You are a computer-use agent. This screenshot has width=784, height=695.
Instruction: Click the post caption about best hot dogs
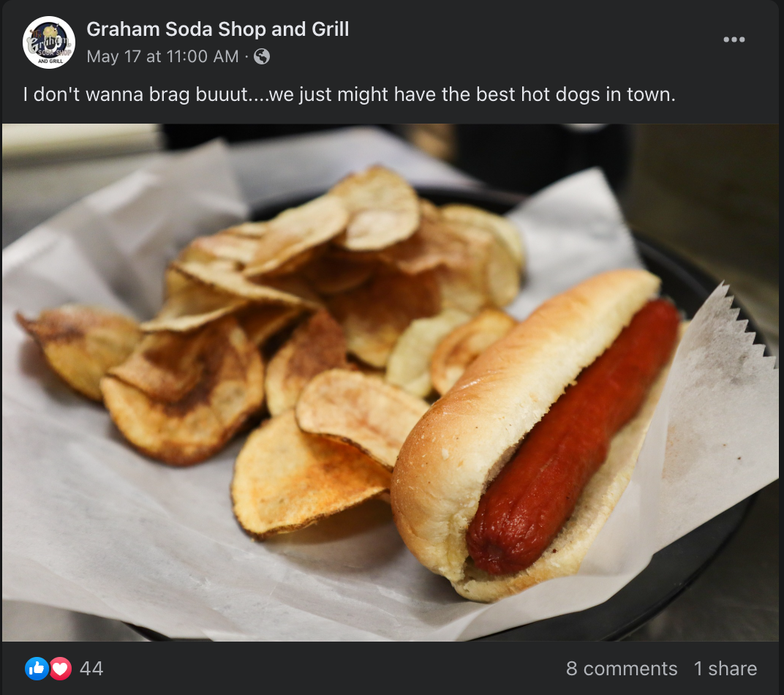(349, 94)
